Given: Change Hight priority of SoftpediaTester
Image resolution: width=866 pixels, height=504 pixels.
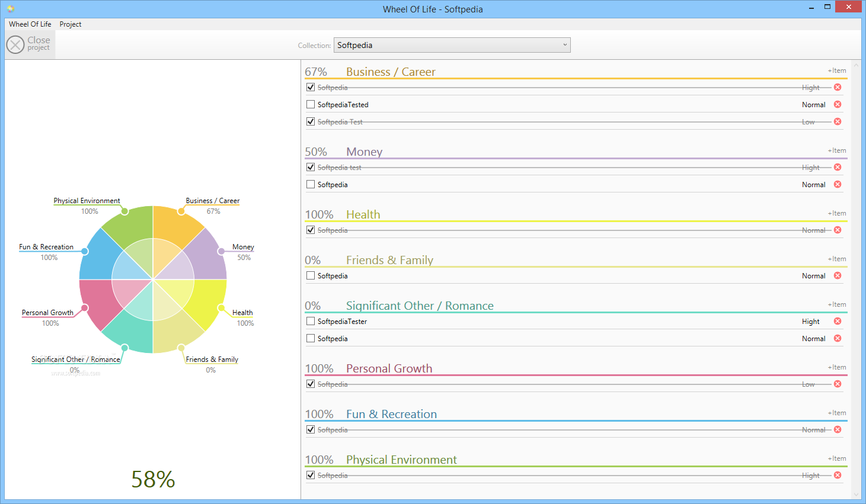Looking at the screenshot, I should 810,322.
